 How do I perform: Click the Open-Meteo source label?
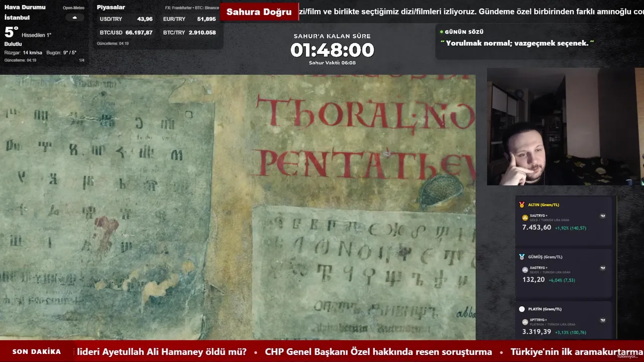point(73,8)
